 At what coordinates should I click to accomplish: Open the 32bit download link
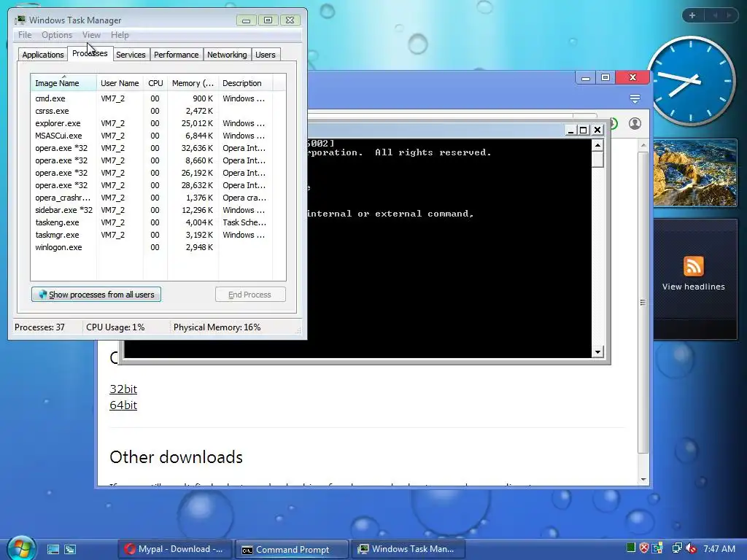tap(123, 389)
